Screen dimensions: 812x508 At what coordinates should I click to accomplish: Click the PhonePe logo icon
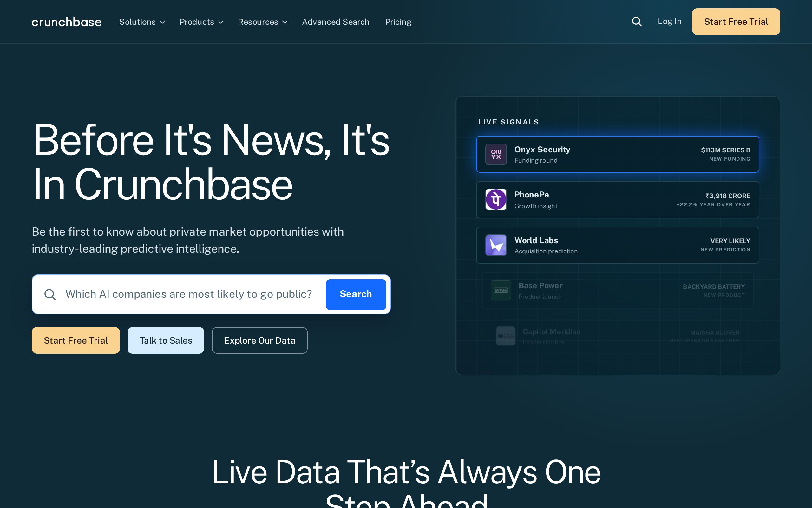pos(496,200)
